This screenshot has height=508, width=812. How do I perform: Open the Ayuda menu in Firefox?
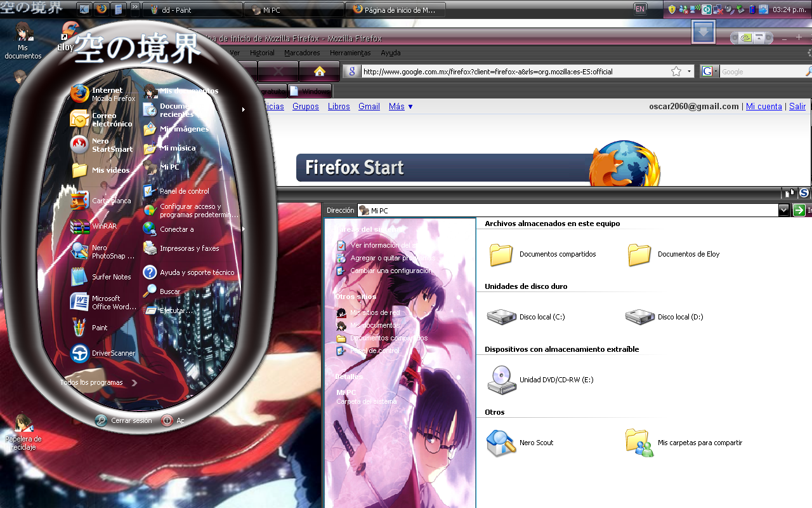click(x=390, y=53)
